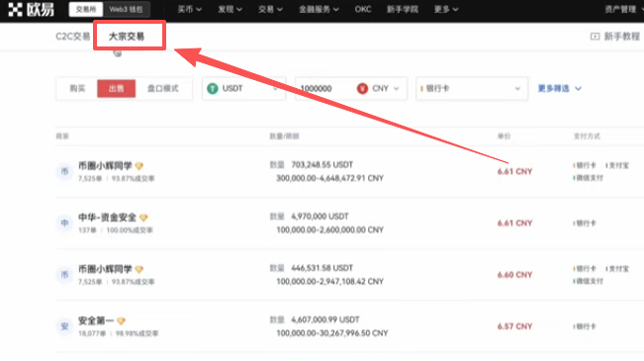Click the 安 avatar of 安全第一
Image resolution: width=644 pixels, height=361 pixels.
[64, 326]
